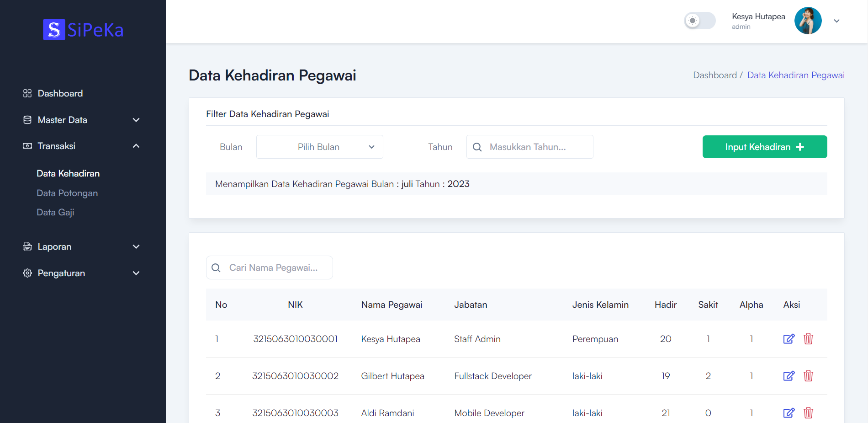Viewport: 868px width, 423px height.
Task: Click the edit icon for Aldi Ramdani
Action: tap(789, 413)
